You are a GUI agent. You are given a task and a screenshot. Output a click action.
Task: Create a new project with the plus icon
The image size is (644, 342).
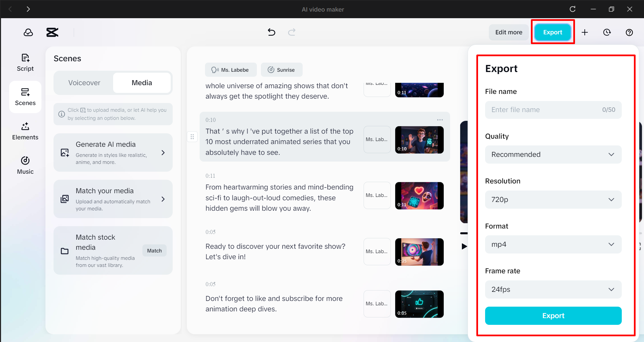[585, 32]
